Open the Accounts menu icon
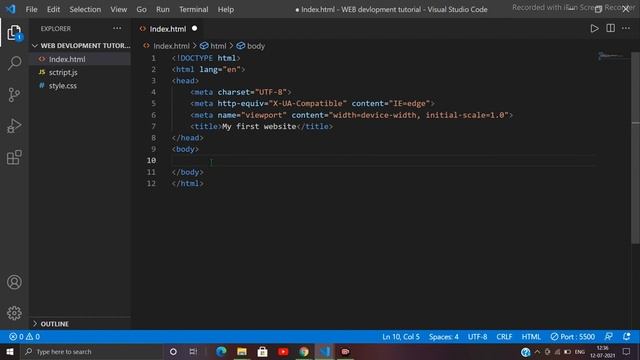The image size is (640, 360). click(14, 282)
